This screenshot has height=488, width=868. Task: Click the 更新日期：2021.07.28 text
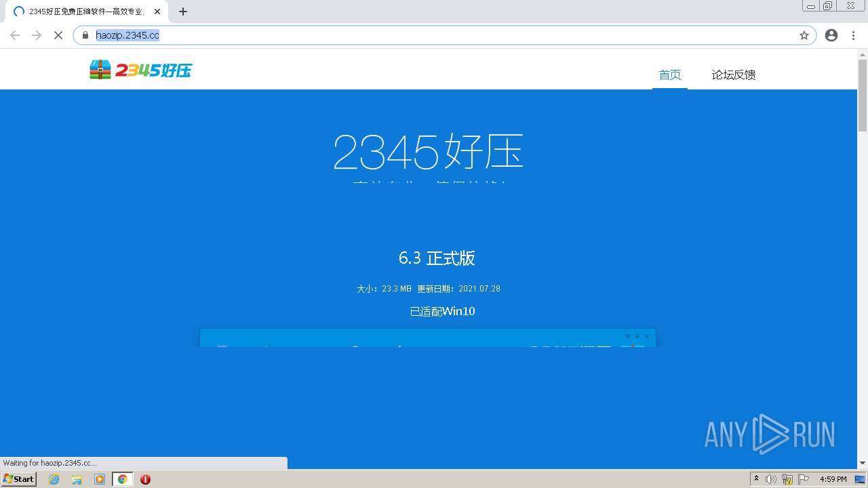click(x=459, y=289)
